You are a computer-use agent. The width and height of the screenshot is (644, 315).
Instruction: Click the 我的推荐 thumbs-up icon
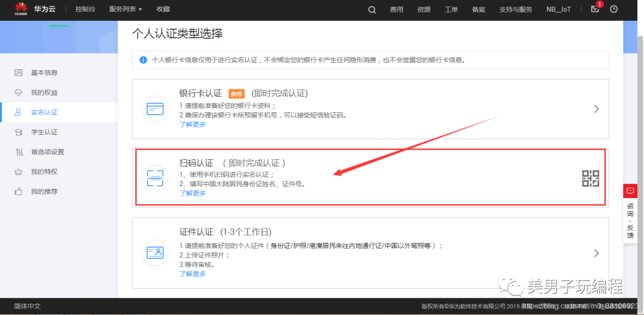(x=18, y=192)
